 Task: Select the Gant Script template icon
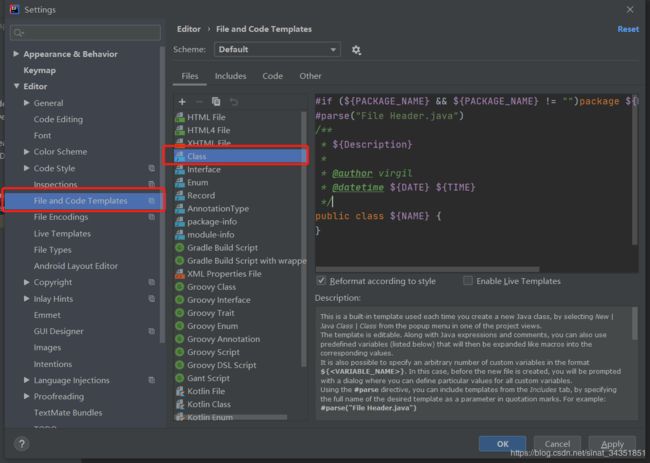click(179, 378)
